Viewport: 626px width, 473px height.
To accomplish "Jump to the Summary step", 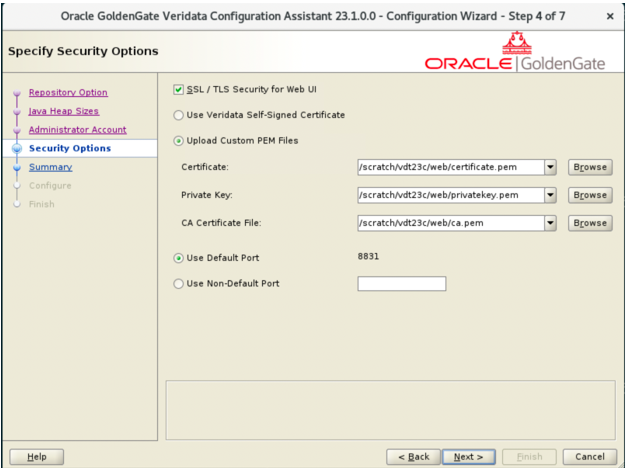I will pyautogui.click(x=50, y=167).
